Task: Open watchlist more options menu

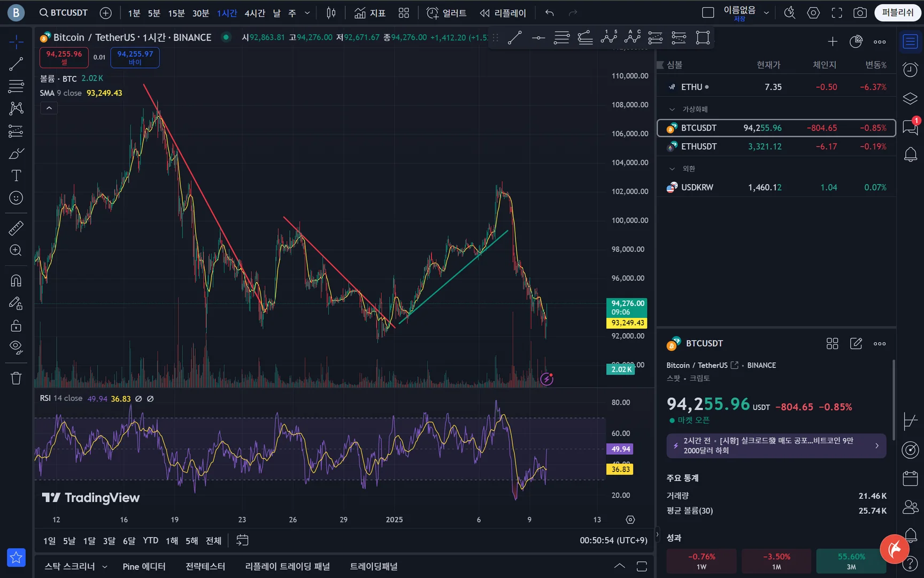Action: pos(880,42)
